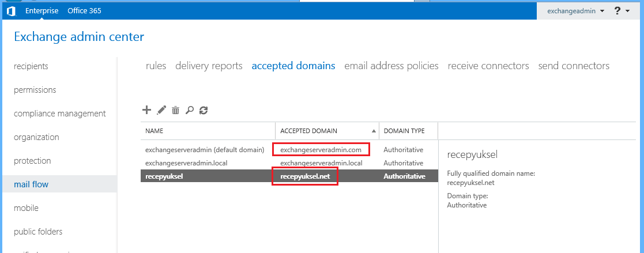Sort by Accepted Domain column arrow

pyautogui.click(x=374, y=131)
